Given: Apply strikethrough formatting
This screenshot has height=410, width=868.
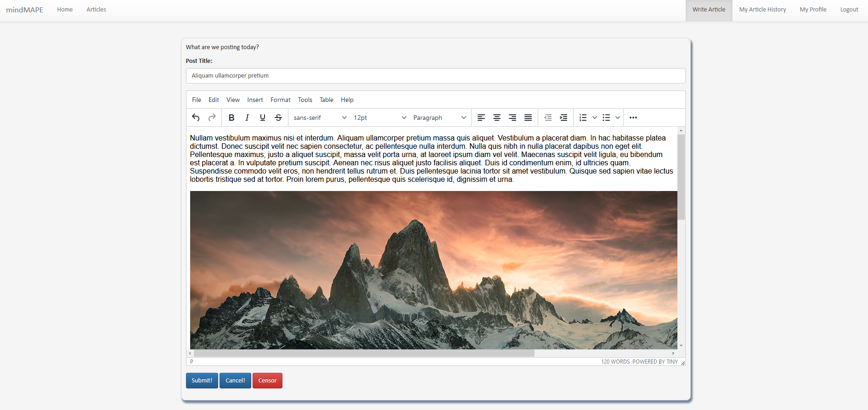Looking at the screenshot, I should [278, 118].
